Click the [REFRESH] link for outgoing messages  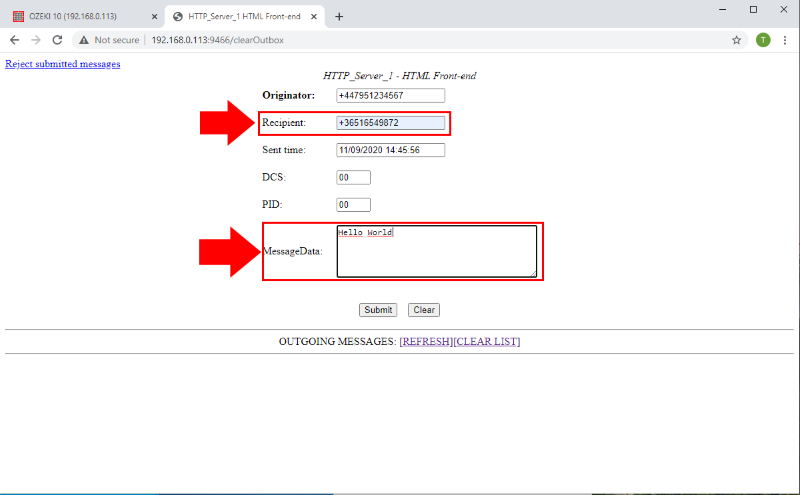click(x=426, y=341)
